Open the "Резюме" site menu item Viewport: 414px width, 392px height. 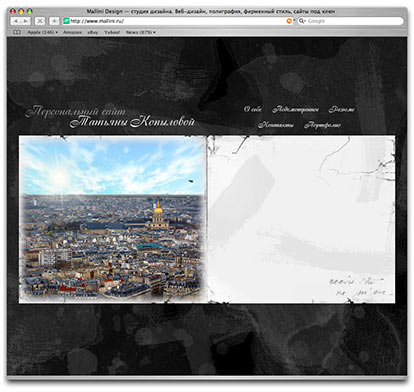coord(342,109)
